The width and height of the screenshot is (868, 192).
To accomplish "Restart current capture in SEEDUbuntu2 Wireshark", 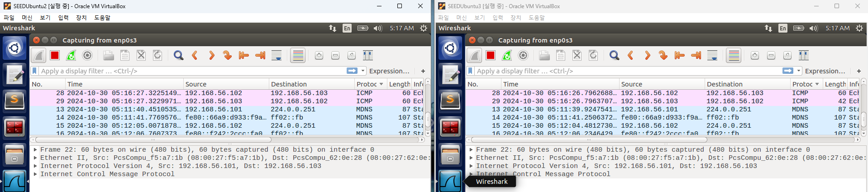I will 71,55.
